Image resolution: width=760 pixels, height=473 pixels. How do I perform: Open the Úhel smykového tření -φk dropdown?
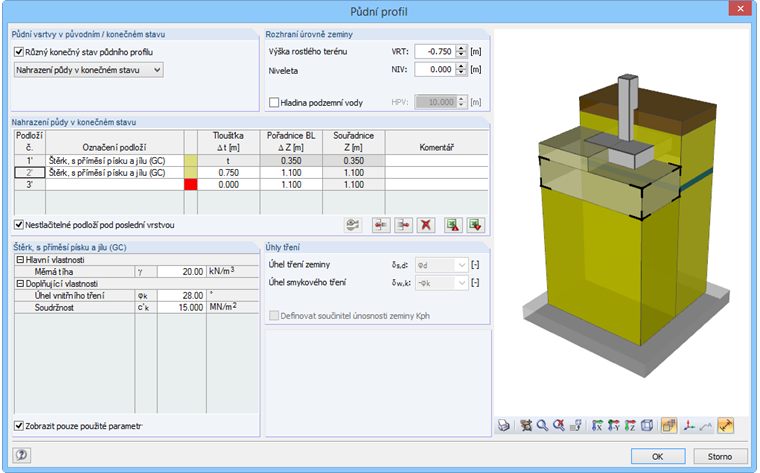pos(442,283)
